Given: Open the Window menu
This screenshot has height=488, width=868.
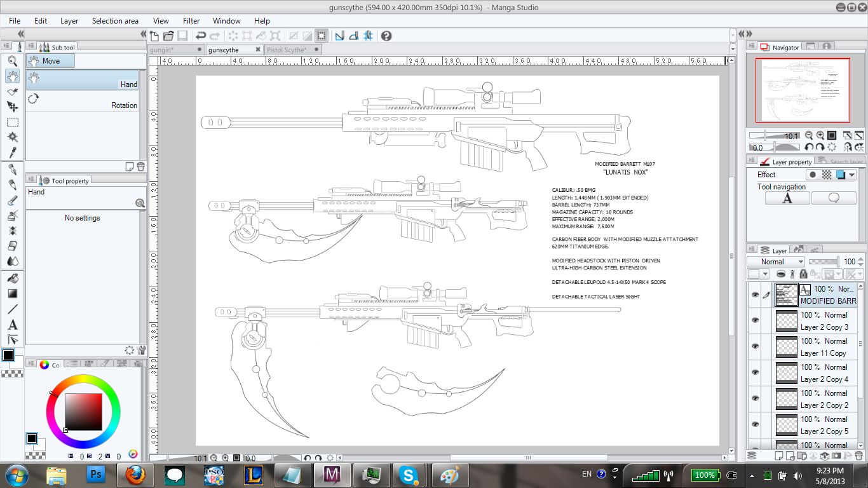Looking at the screenshot, I should (227, 21).
